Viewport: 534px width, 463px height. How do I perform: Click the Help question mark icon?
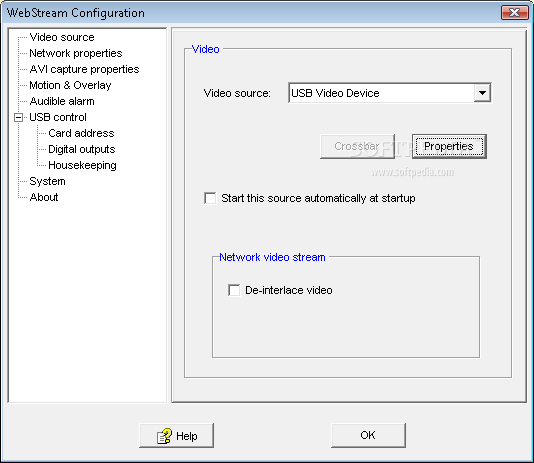coord(164,436)
